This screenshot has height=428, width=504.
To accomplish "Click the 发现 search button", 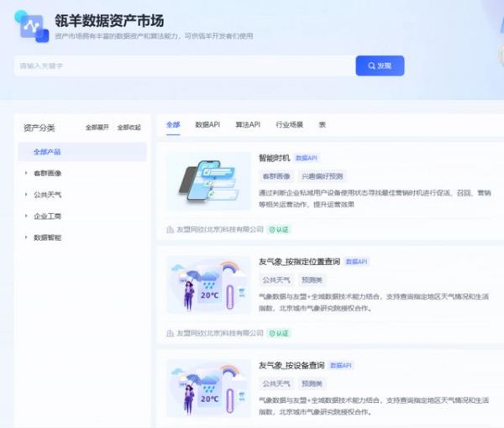I will (380, 65).
